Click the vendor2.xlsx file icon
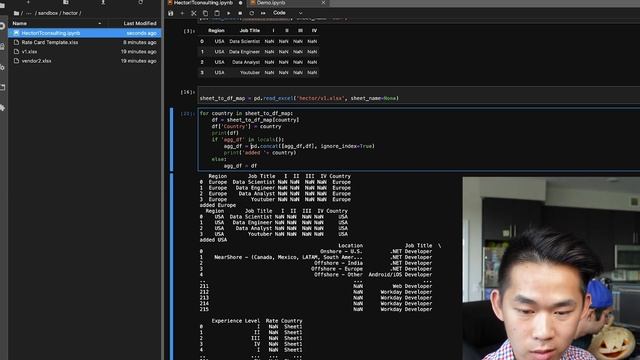Viewport: 640px width, 360px height. click(x=16, y=61)
